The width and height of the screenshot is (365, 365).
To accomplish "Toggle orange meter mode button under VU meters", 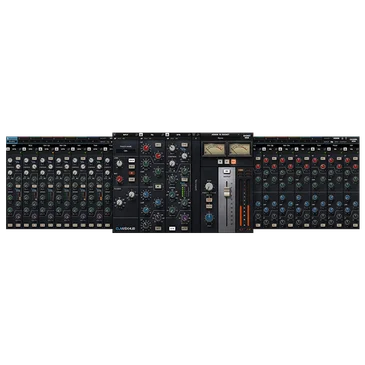I will coord(233,162).
